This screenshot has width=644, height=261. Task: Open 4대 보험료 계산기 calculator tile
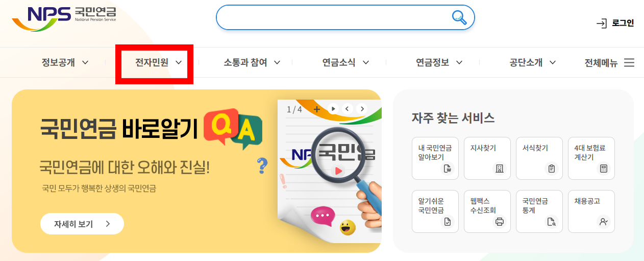coord(591,158)
